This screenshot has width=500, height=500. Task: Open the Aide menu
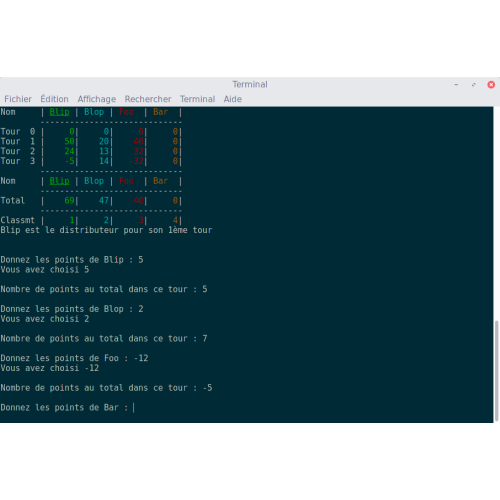tap(233, 99)
